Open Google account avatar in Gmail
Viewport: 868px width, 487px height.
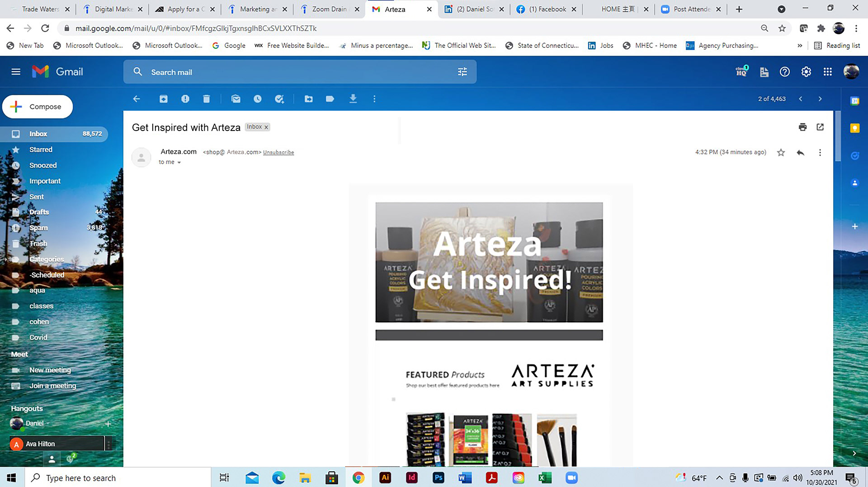pyautogui.click(x=851, y=71)
